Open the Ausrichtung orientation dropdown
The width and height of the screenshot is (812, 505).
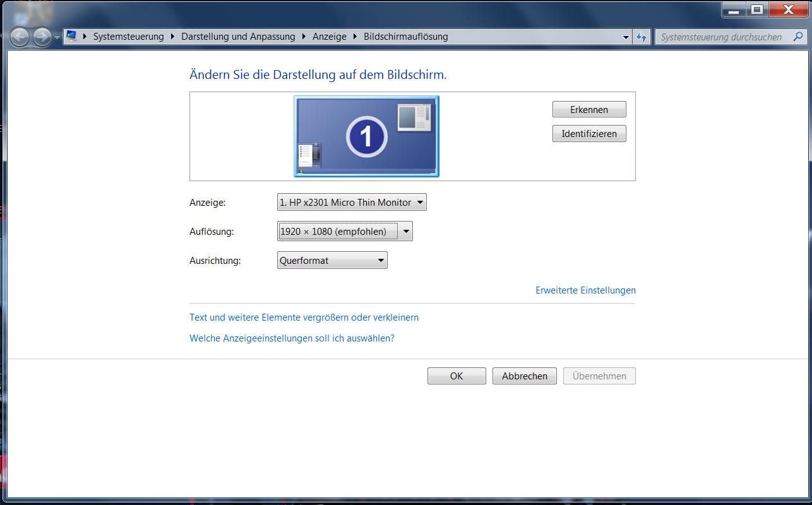332,260
